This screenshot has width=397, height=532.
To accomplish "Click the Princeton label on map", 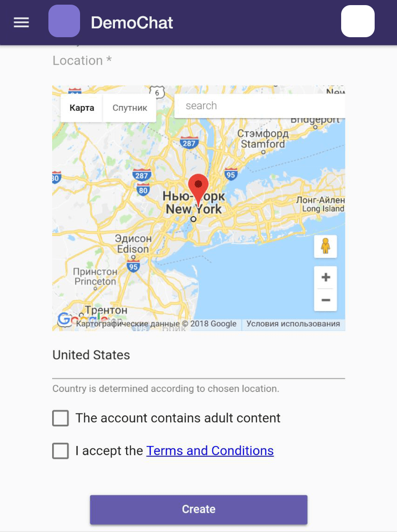I will click(95, 282).
